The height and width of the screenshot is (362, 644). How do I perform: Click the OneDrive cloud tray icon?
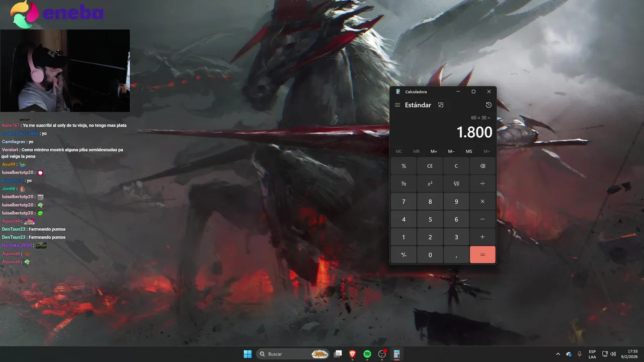coord(569,354)
